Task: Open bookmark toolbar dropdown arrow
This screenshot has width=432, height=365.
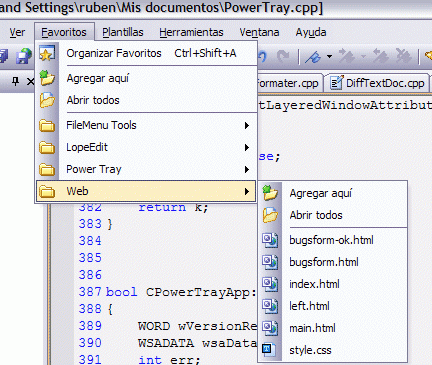Action: pyautogui.click(x=329, y=57)
